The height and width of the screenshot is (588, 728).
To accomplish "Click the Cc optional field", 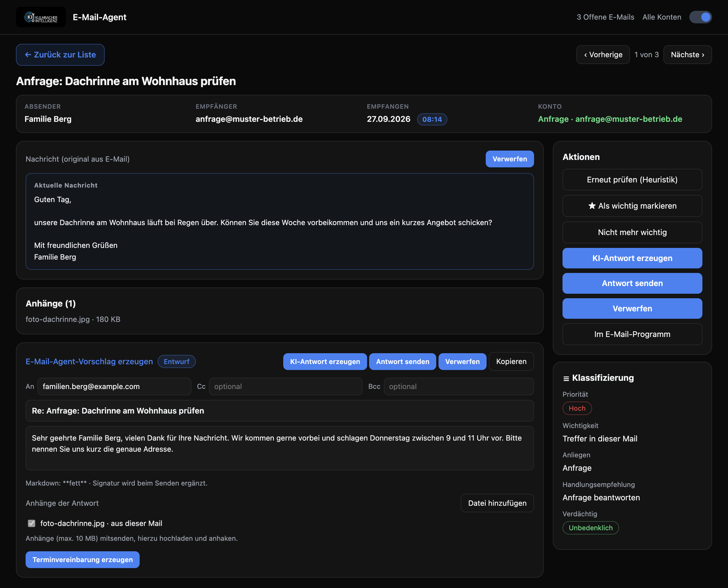I will click(x=285, y=386).
